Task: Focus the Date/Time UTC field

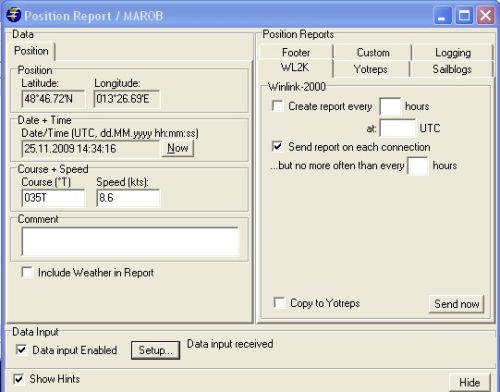Action: 91,148
